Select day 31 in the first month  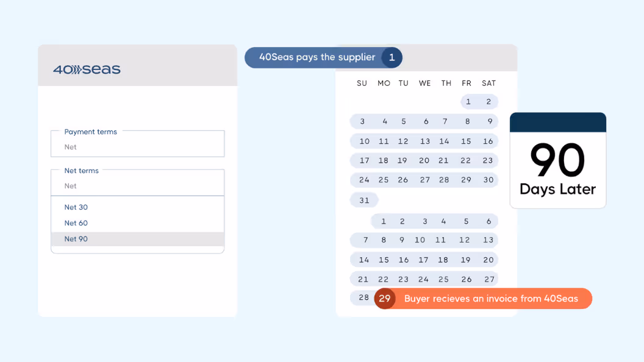(x=364, y=200)
